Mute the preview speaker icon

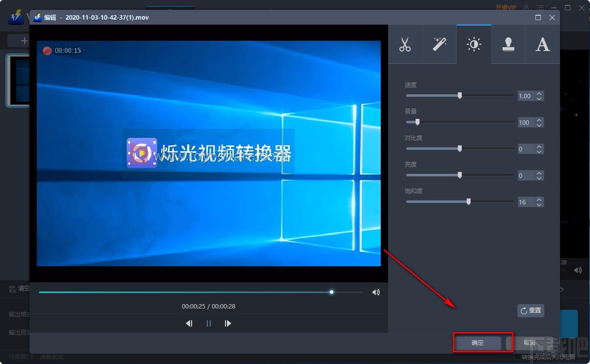pyautogui.click(x=376, y=292)
